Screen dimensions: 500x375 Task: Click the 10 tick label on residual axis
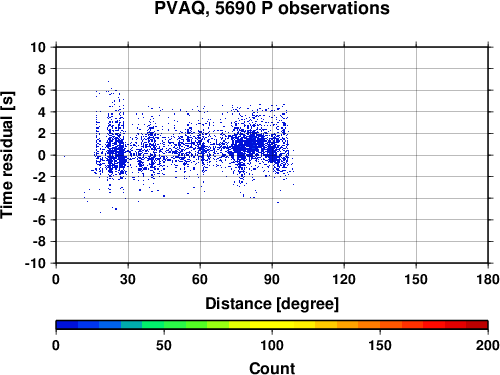[x=38, y=47]
